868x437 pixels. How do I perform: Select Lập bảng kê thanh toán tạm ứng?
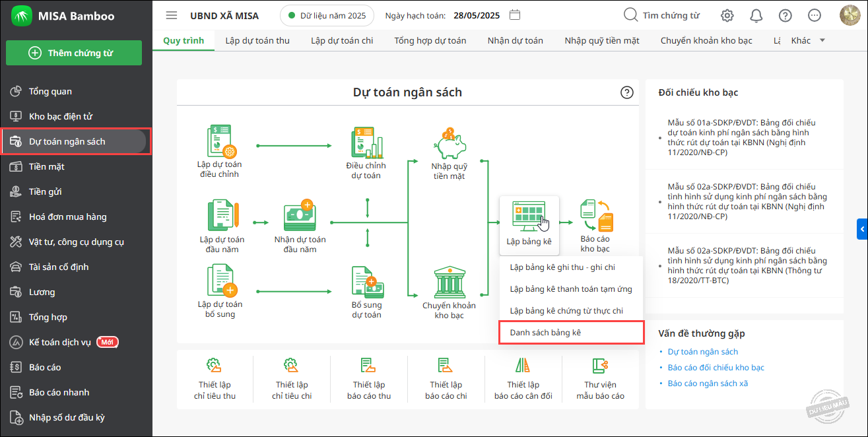(571, 289)
